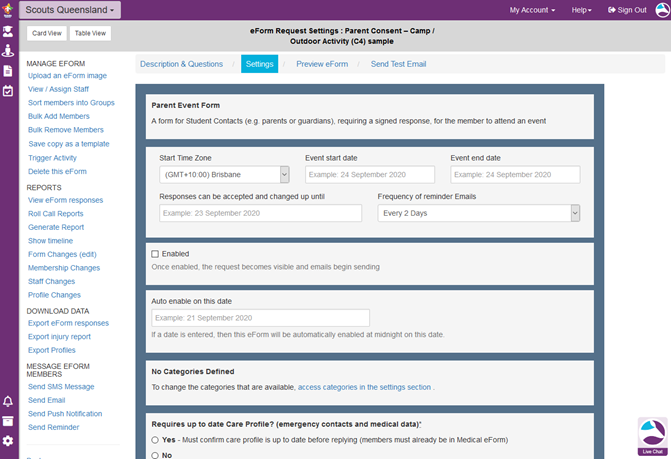Click Show timeline link
This screenshot has height=459, width=671.
[50, 241]
